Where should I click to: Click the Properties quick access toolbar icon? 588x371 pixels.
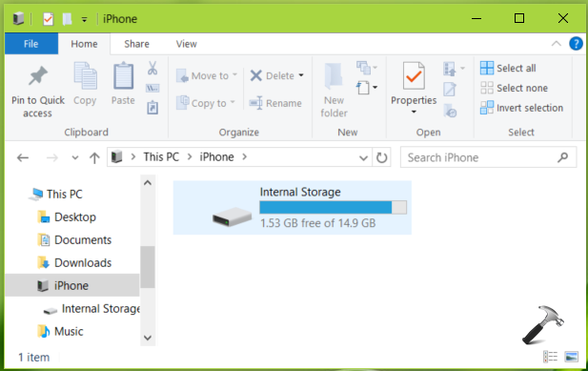tap(48, 18)
